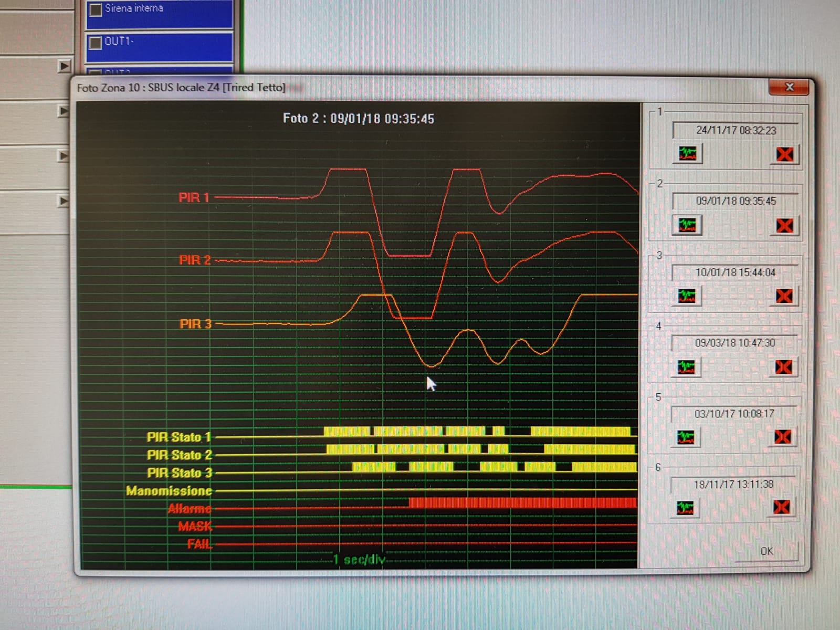Screen dimensions: 840x630
Task: Select the 10/01/18 15:44:04 timestamp field
Action: pos(735,272)
